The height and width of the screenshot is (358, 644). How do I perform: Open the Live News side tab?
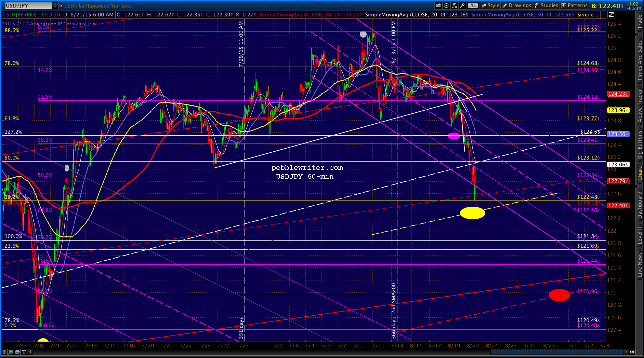tap(640, 264)
